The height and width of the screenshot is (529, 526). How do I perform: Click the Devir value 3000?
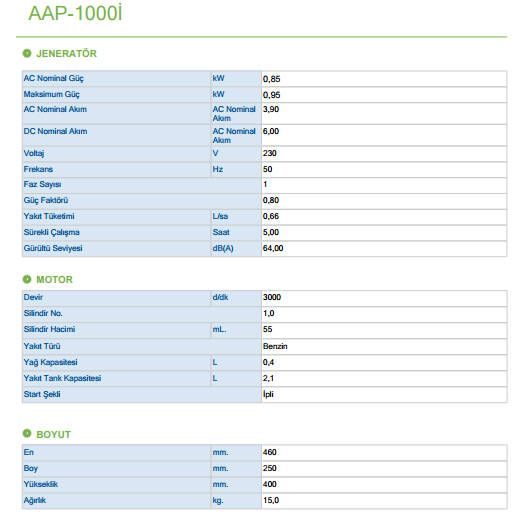(x=272, y=297)
